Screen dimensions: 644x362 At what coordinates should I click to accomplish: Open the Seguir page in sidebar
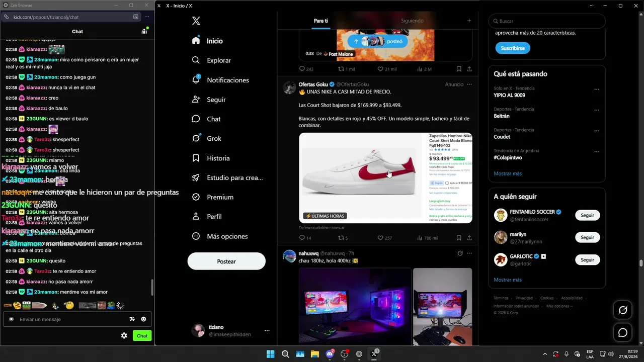click(x=209, y=100)
